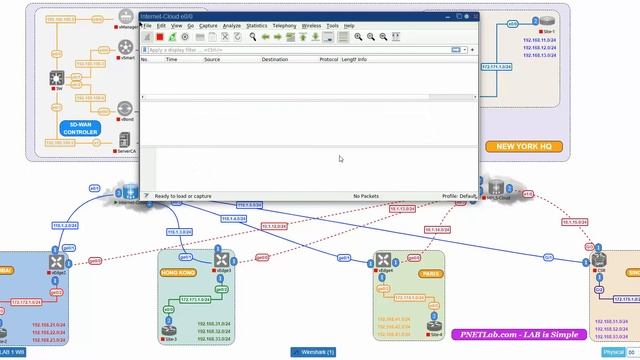Go forward in packet history arrow
640x360 pixels.
coord(278,37)
